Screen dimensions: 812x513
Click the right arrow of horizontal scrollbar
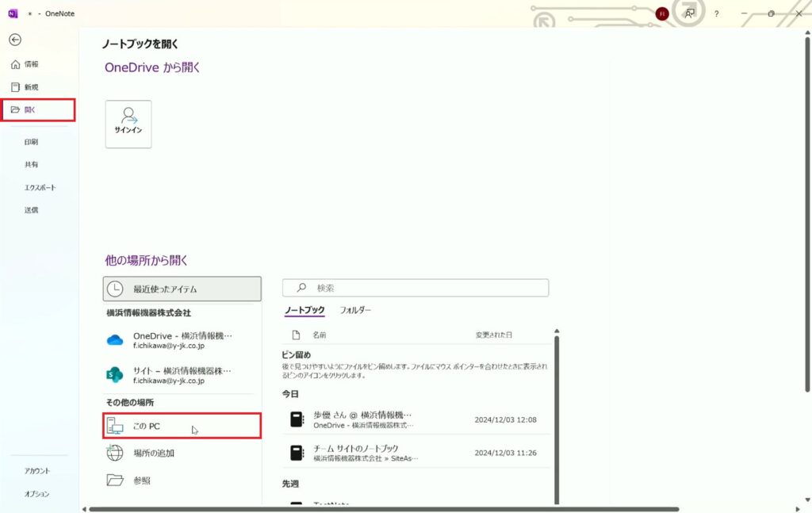pyautogui.click(x=798, y=509)
